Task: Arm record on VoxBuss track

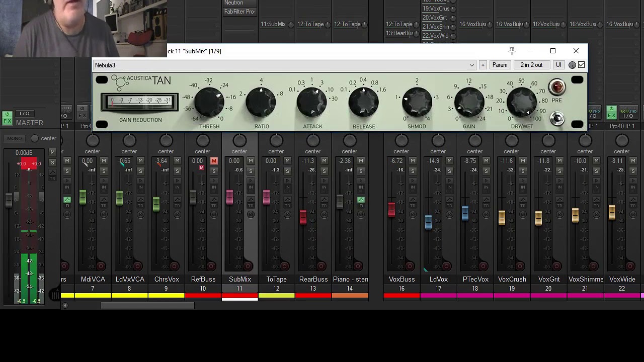Action: [409, 266]
